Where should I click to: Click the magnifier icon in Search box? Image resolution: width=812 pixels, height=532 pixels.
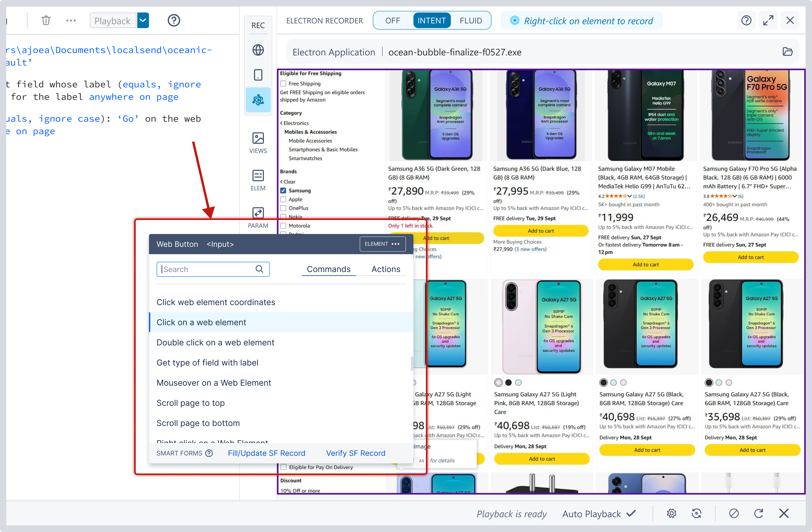click(x=259, y=269)
